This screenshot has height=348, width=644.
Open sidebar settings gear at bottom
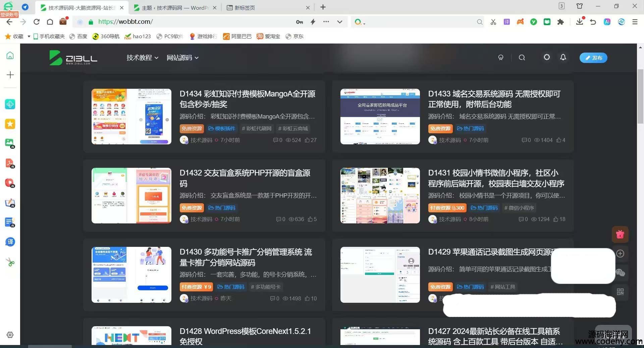pyautogui.click(x=10, y=335)
